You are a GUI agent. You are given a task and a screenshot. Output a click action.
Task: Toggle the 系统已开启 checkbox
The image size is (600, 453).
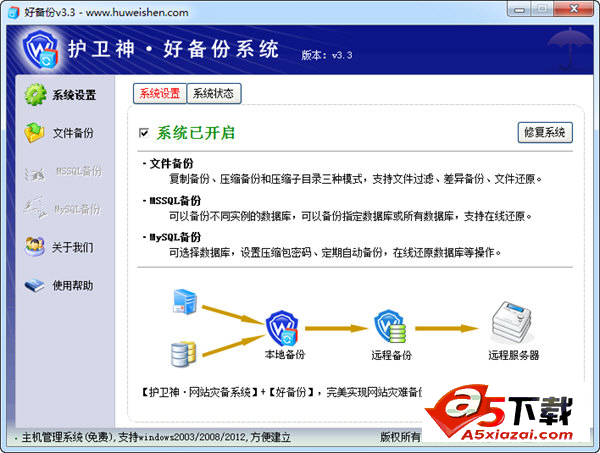coord(144,133)
